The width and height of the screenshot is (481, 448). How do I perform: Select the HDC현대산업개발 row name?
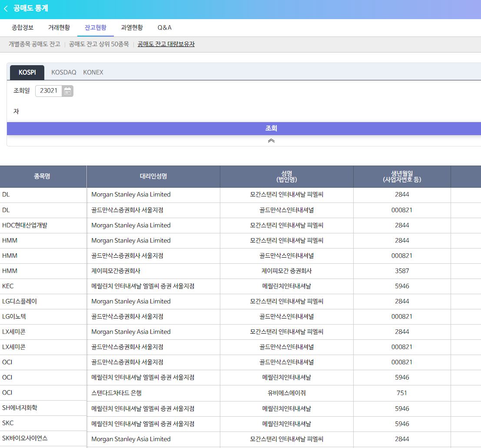click(25, 226)
